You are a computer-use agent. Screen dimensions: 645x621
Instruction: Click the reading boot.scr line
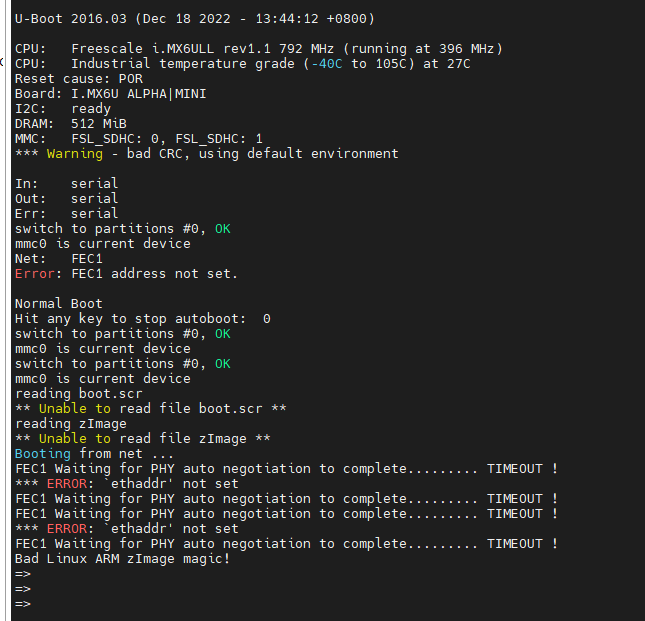(79, 394)
